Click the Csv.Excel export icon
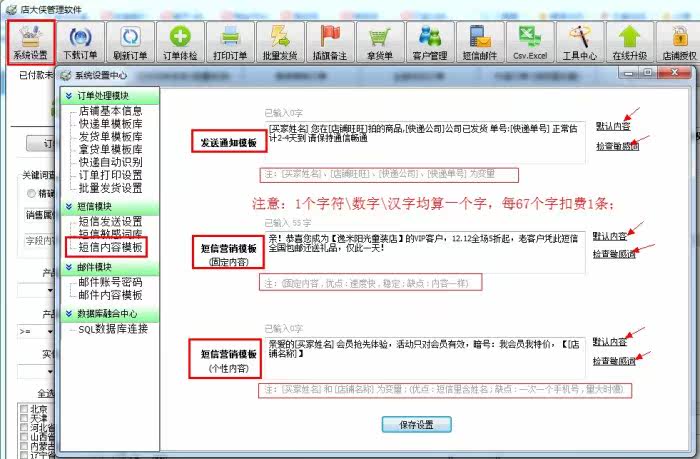700x459 pixels. 529,42
